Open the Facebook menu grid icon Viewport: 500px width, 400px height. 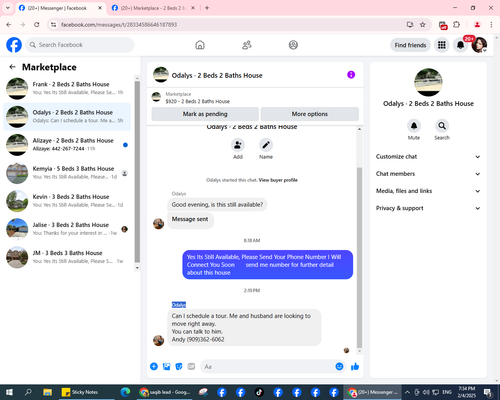pos(442,45)
